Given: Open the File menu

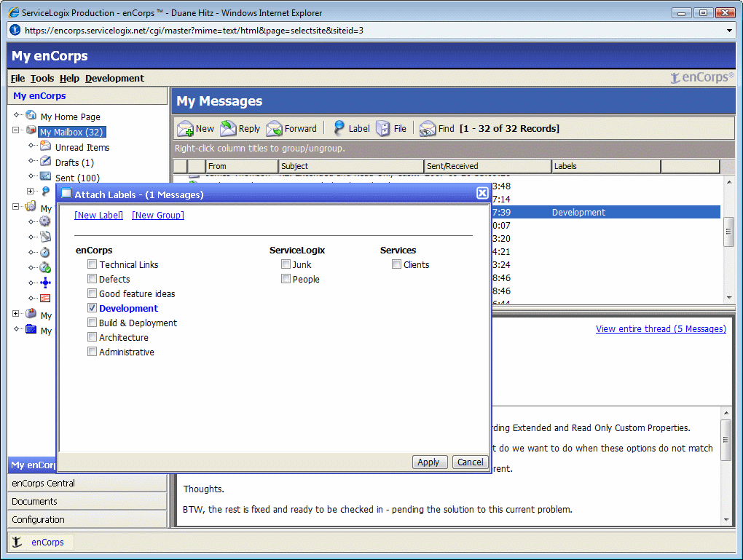Looking at the screenshot, I should point(18,78).
